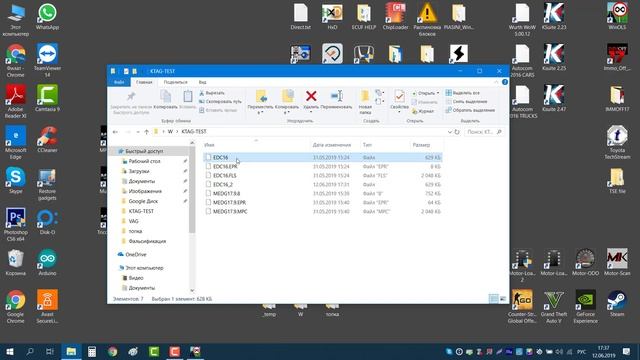Viewport: 640px width, 360px height.
Task: Click the History (Журнал) ribbon item
Action: pos(423,111)
